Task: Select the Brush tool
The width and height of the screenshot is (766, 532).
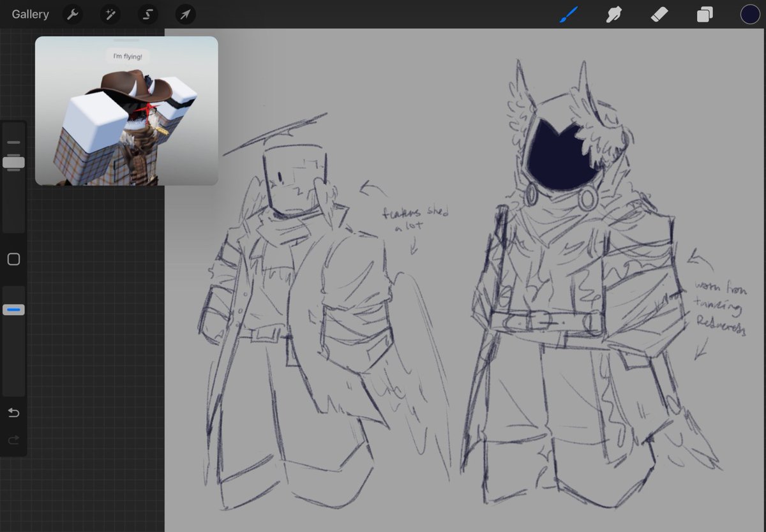Action: pyautogui.click(x=567, y=14)
